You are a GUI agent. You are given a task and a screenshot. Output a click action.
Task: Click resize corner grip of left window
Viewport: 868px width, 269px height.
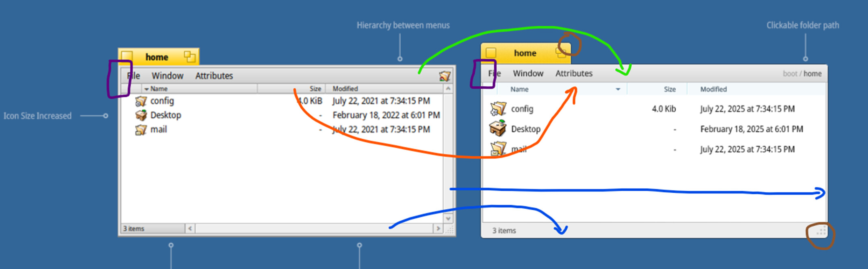pos(449,230)
